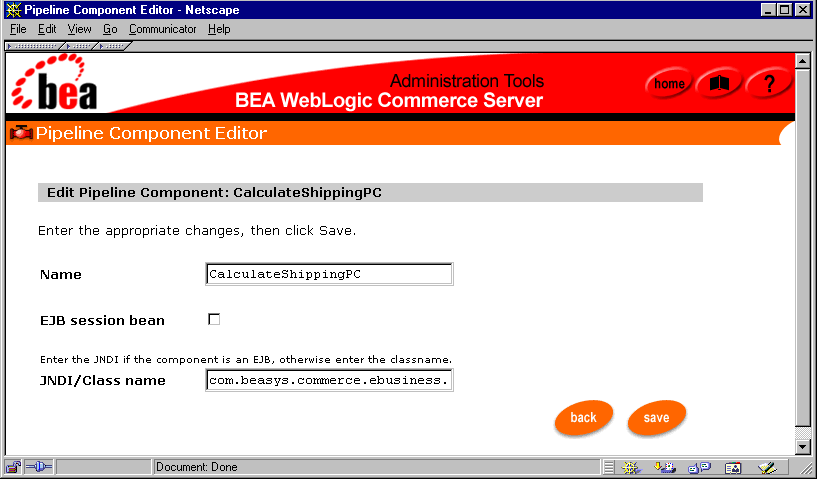Open the Address Book icon in the status bar
The image size is (817, 479).
click(733, 468)
